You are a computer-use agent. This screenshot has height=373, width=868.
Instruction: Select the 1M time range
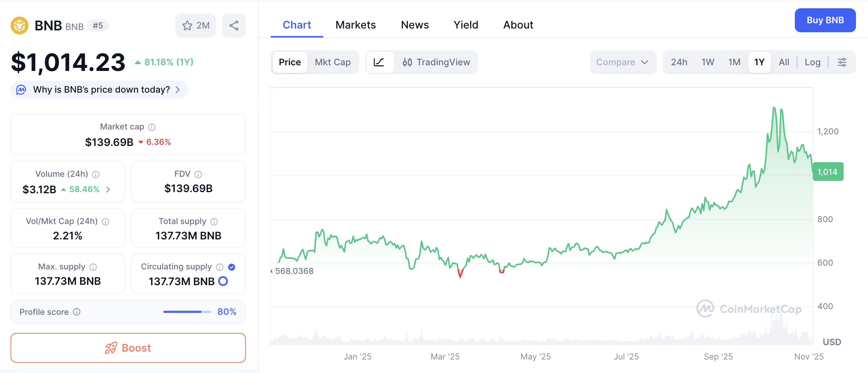coord(734,62)
